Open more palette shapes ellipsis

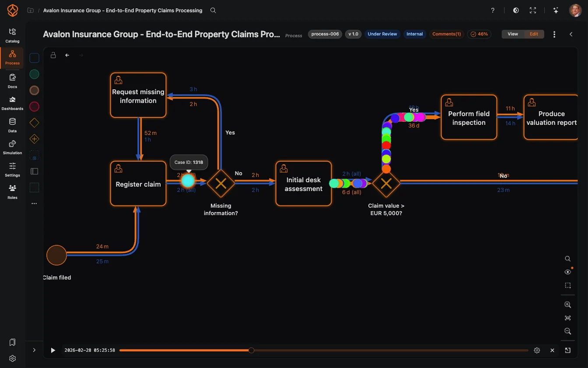coord(34,204)
